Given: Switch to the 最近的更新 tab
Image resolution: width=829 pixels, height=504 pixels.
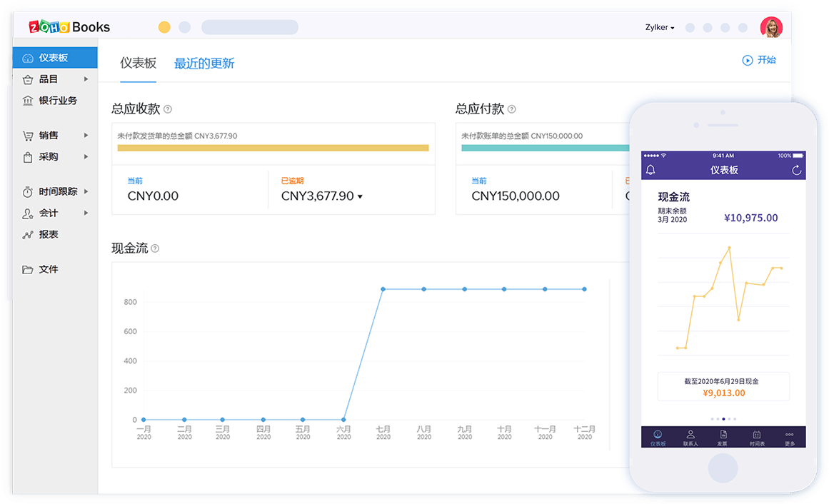Looking at the screenshot, I should click(204, 64).
